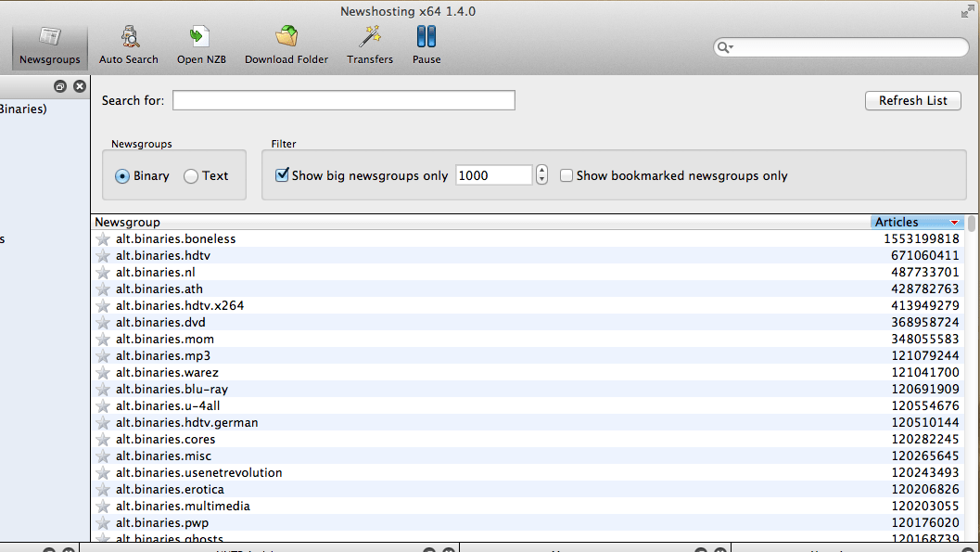Show the Transfers view
Viewport: 980px width, 552px height.
click(x=370, y=46)
